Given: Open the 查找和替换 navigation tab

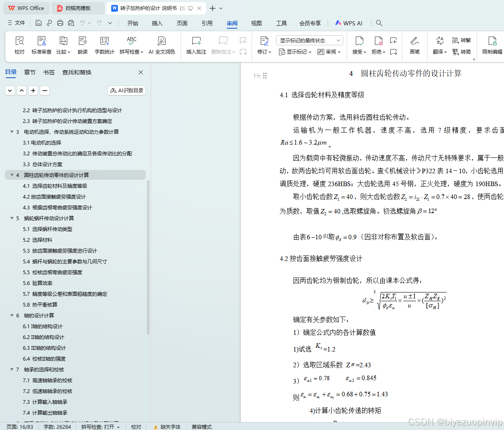Looking at the screenshot, I should click(77, 72).
